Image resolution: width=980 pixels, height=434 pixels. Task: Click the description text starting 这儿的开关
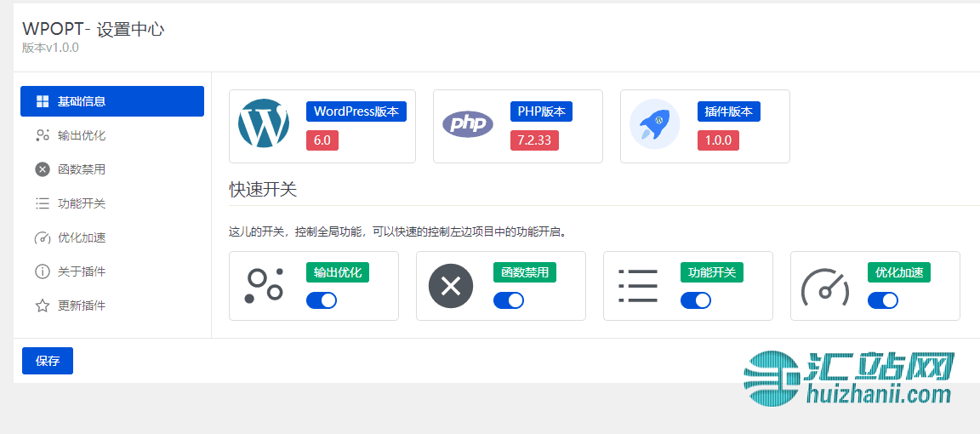tap(398, 233)
